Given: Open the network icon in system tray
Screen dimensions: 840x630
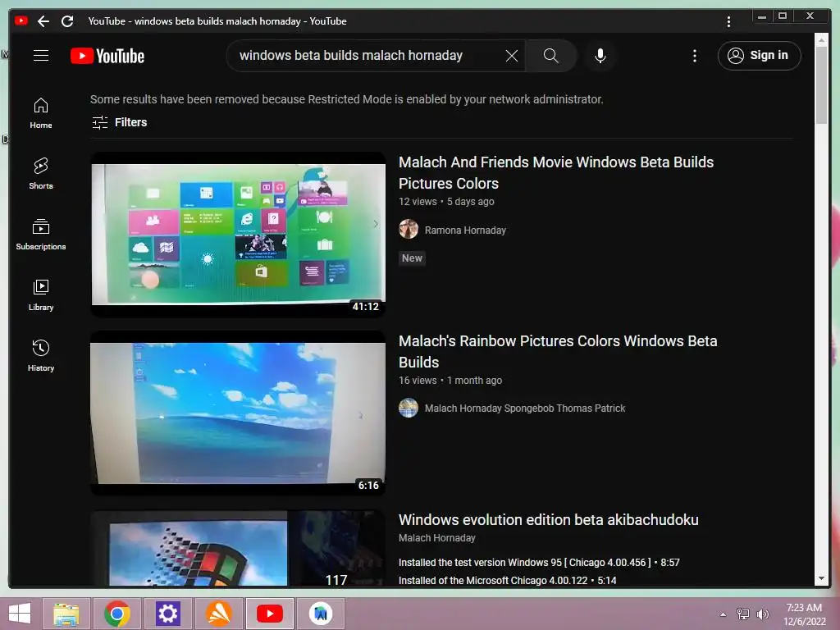Looking at the screenshot, I should click(743, 614).
